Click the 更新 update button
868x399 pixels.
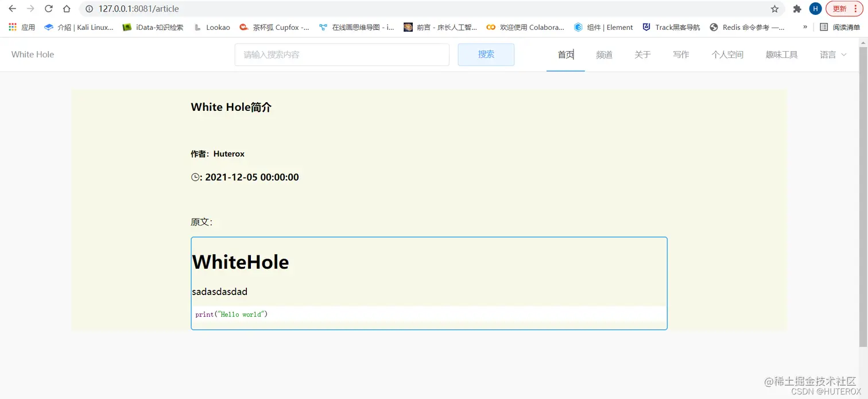pos(840,9)
